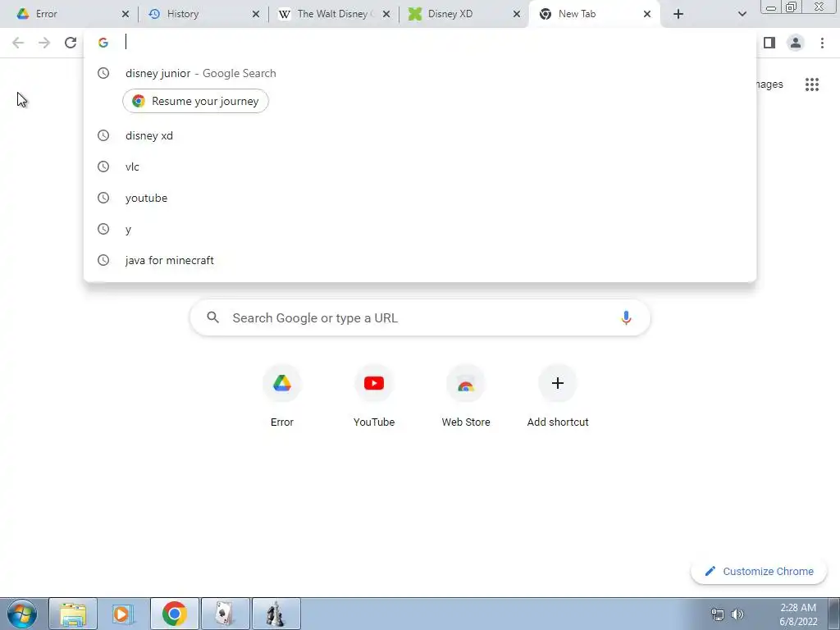The width and height of the screenshot is (840, 630).
Task: Switch to The Walt Disney tab
Action: pos(332,14)
